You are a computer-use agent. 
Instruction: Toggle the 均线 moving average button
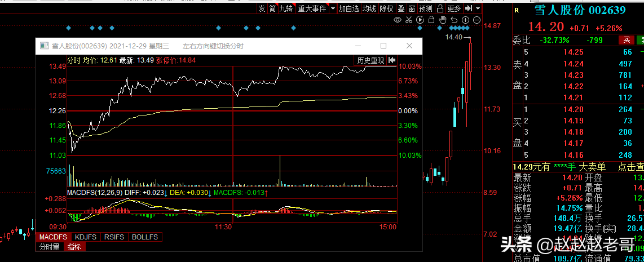click(369, 8)
